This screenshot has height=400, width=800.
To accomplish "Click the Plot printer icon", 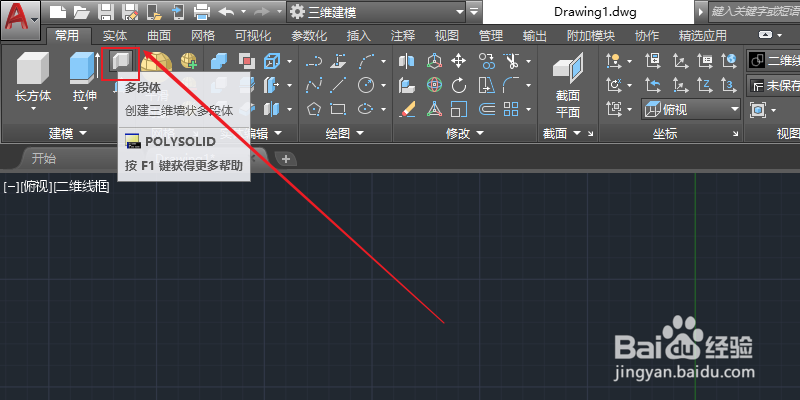I will tap(203, 12).
